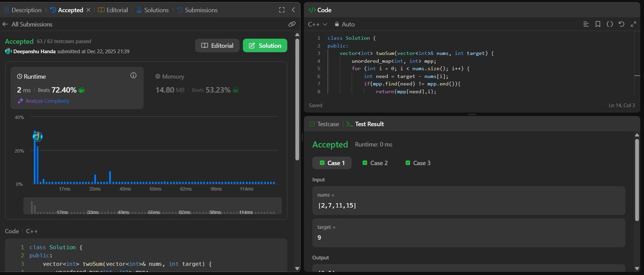Reset code with the undo arrow icon
The height and width of the screenshot is (275, 644).
621,24
